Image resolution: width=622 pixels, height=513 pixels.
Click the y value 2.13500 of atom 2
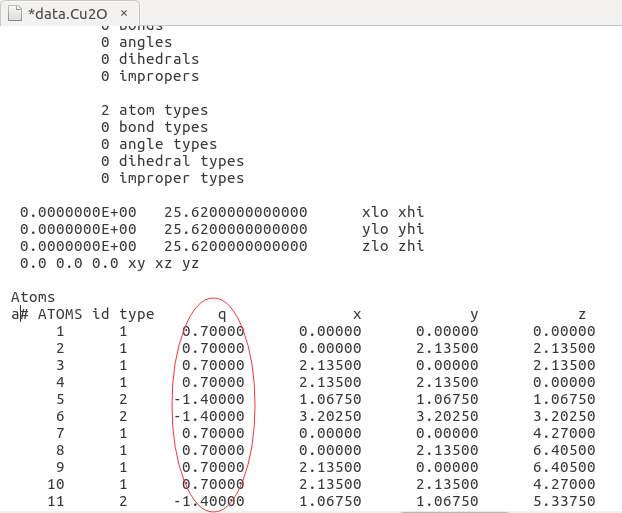[447, 348]
